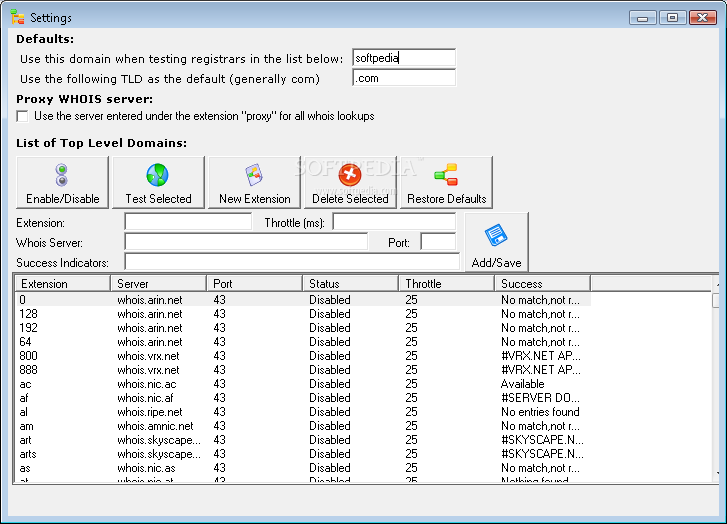Click server cell whois.nic.af
The width and height of the screenshot is (727, 524).
tap(145, 398)
